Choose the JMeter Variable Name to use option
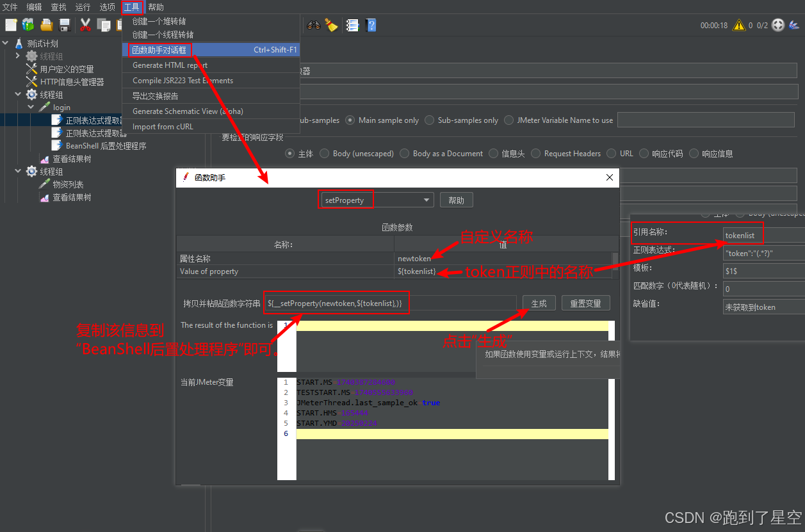Image resolution: width=805 pixels, height=532 pixels. (x=509, y=120)
